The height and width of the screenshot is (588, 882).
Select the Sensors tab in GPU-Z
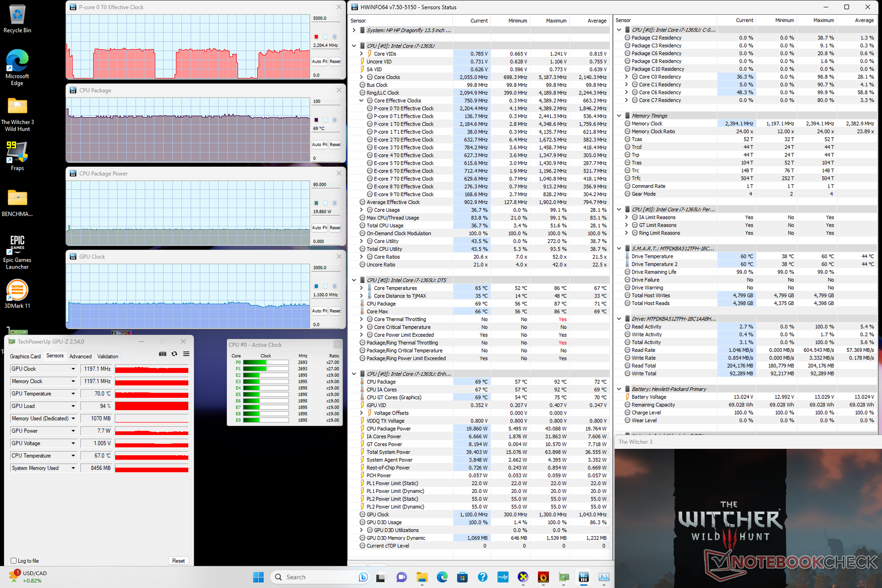pyautogui.click(x=55, y=356)
